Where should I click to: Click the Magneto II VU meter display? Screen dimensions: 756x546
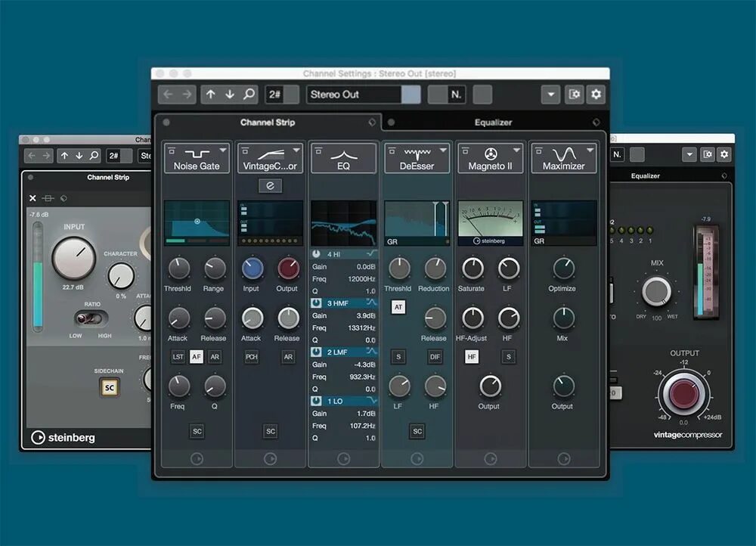point(491,223)
